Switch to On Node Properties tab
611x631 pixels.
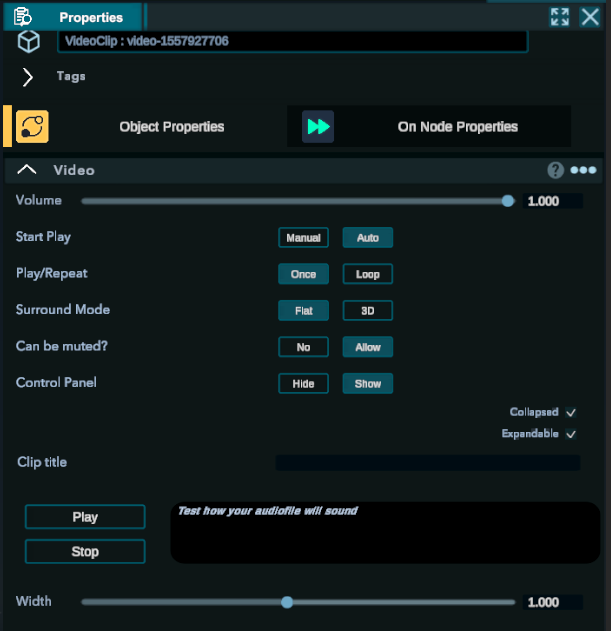coord(457,127)
